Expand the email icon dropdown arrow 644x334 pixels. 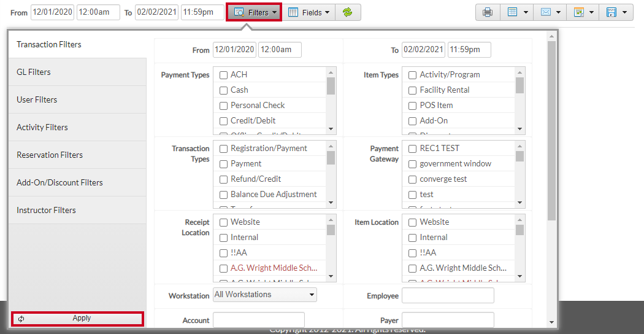point(559,12)
